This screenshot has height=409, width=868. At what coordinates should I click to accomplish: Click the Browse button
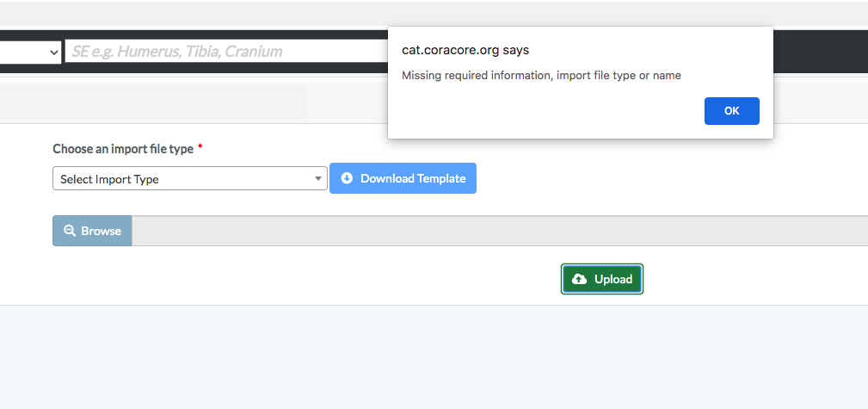coord(92,231)
